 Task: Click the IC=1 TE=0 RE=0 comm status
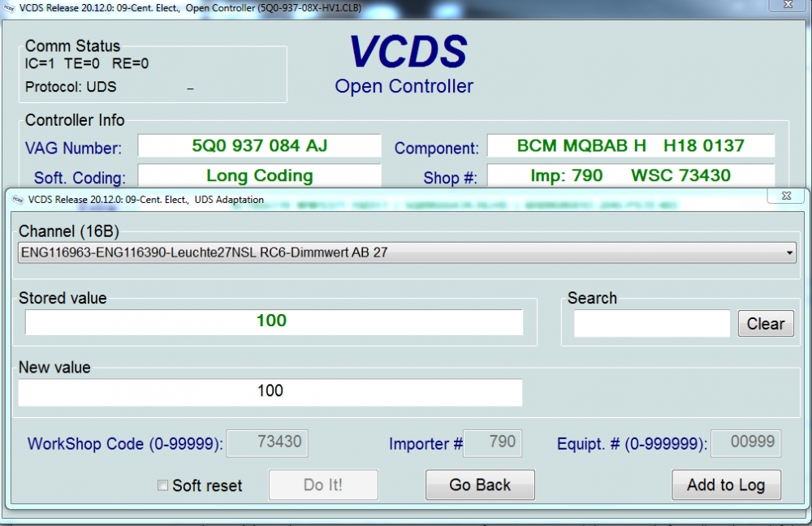[x=87, y=63]
